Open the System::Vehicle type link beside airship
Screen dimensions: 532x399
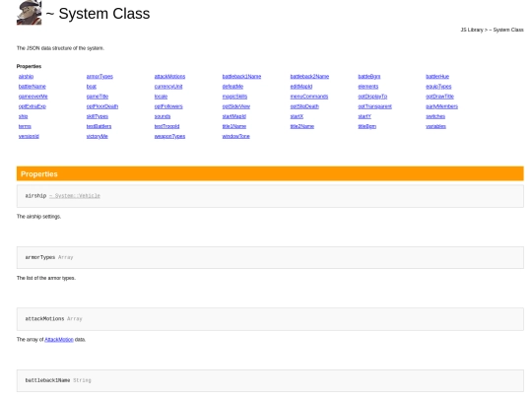75,196
